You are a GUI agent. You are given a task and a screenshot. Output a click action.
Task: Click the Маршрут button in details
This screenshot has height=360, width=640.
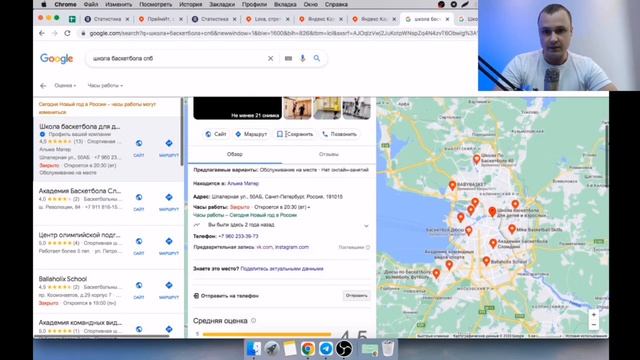coord(251,134)
